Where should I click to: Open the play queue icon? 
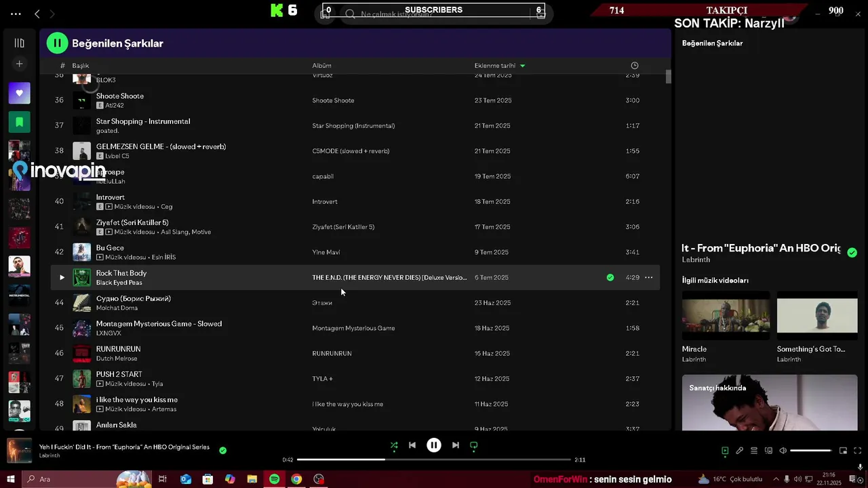(754, 451)
